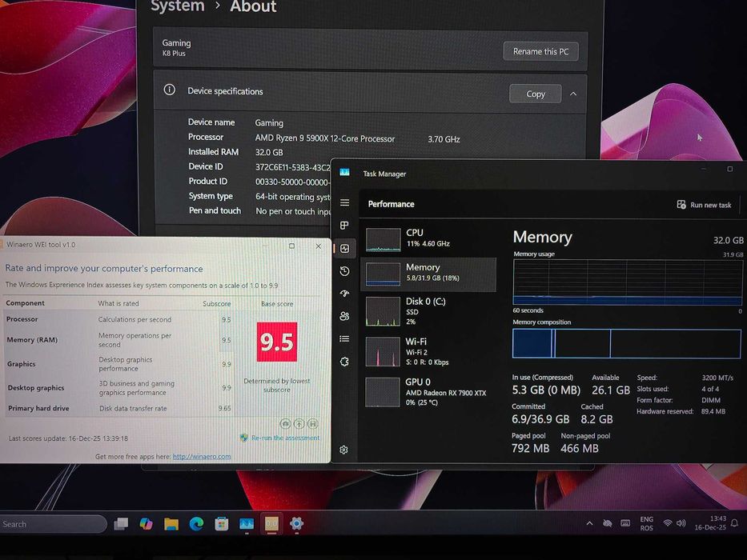Click Available 26.1 GB value
This screenshot has height=560, width=747.
(611, 390)
